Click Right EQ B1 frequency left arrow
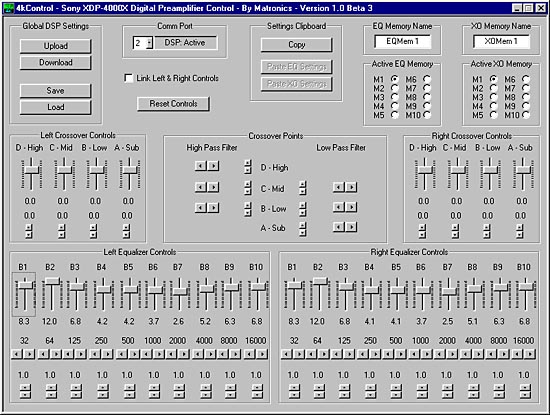The width and height of the screenshot is (550, 415). (x=287, y=354)
